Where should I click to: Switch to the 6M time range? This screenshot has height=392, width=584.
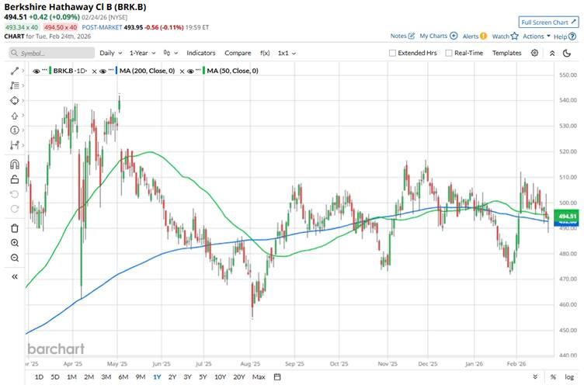(123, 377)
